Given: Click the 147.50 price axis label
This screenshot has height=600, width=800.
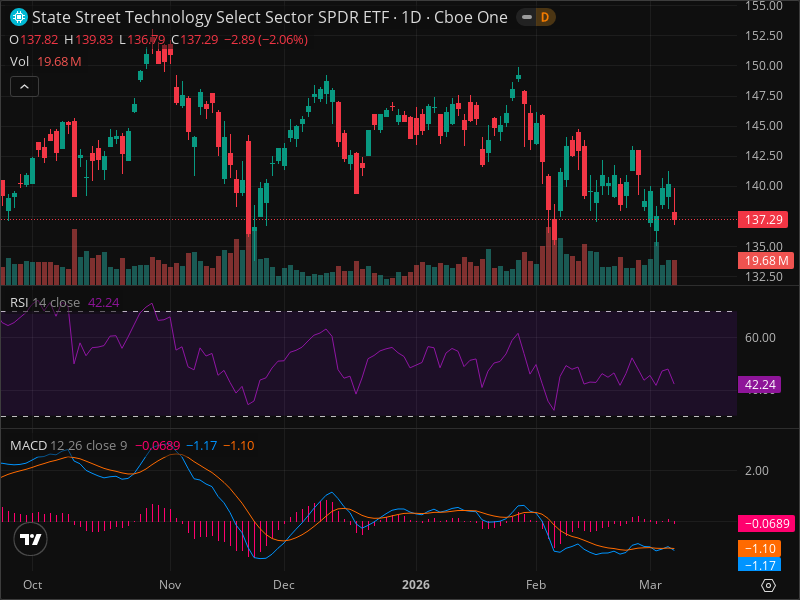Looking at the screenshot, I should (763, 96).
